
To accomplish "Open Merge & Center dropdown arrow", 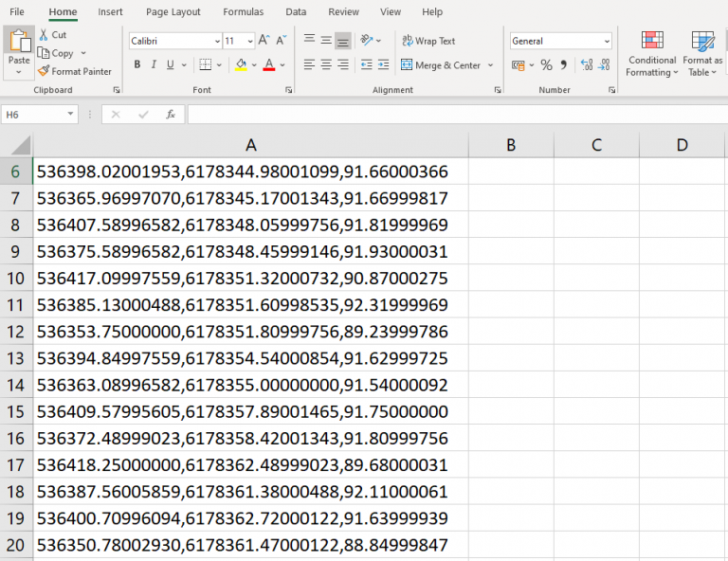I will click(x=490, y=65).
